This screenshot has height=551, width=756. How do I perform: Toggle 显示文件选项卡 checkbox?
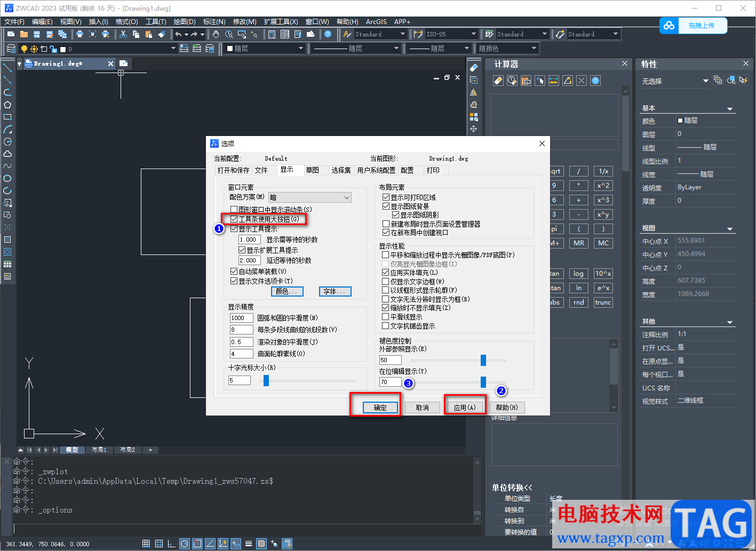(x=234, y=281)
